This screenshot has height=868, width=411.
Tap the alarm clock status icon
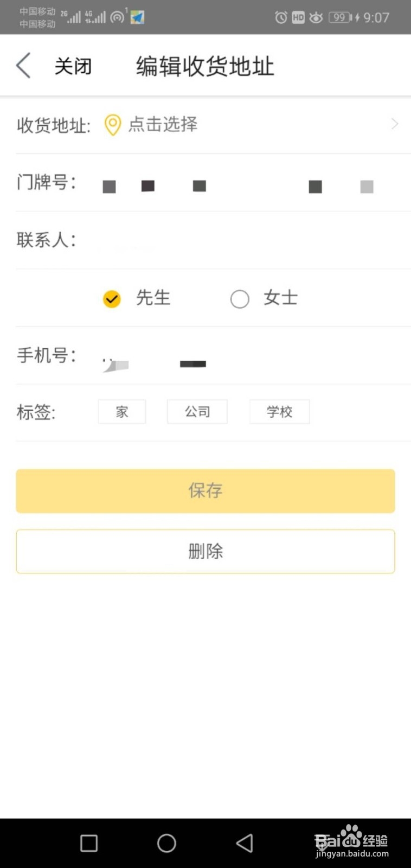pos(281,17)
